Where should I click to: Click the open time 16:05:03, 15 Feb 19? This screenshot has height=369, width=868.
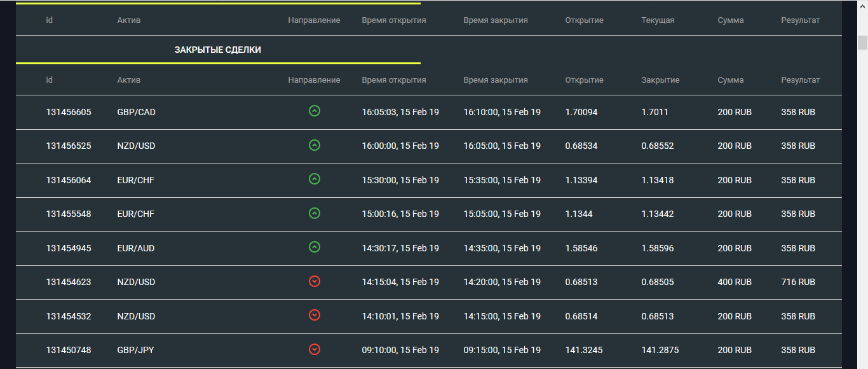coord(400,112)
